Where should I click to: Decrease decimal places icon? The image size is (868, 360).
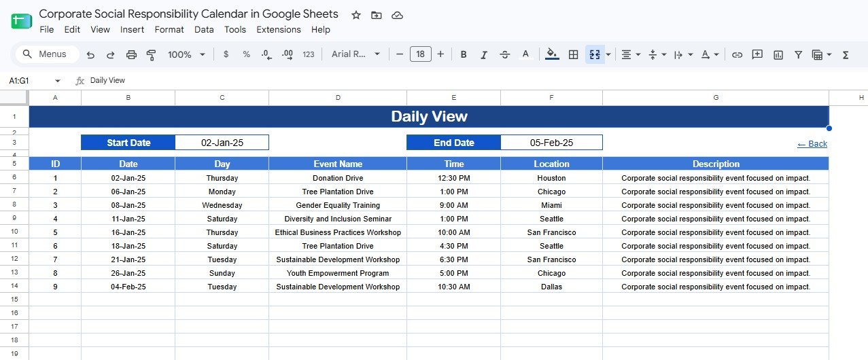tap(266, 54)
